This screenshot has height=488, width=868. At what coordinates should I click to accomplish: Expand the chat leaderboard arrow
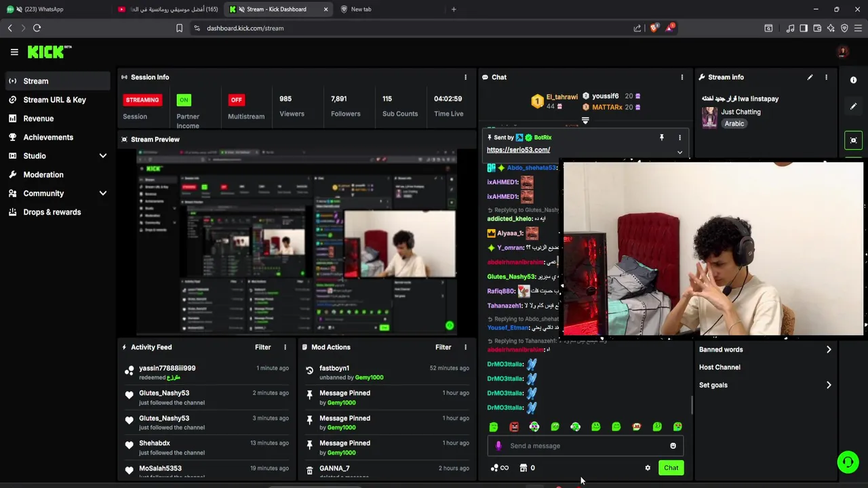pos(585,121)
